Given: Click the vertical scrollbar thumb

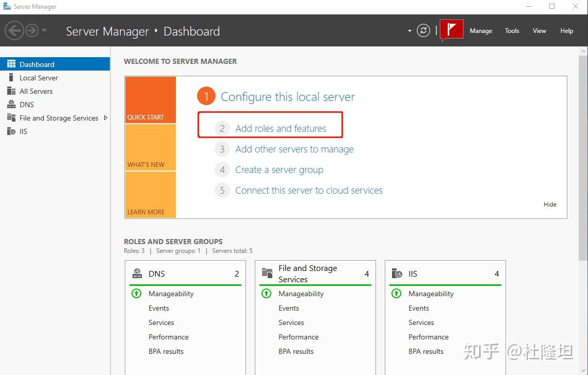Looking at the screenshot, I should click(583, 158).
